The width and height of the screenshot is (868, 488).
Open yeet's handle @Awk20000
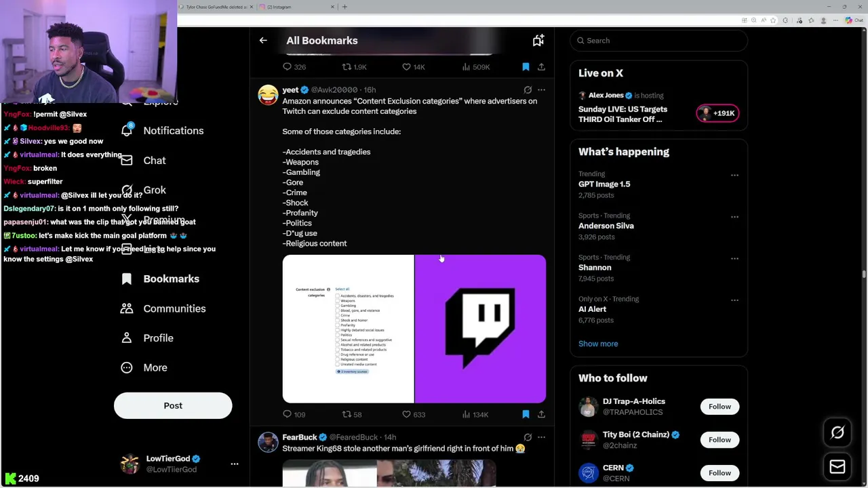pos(334,89)
